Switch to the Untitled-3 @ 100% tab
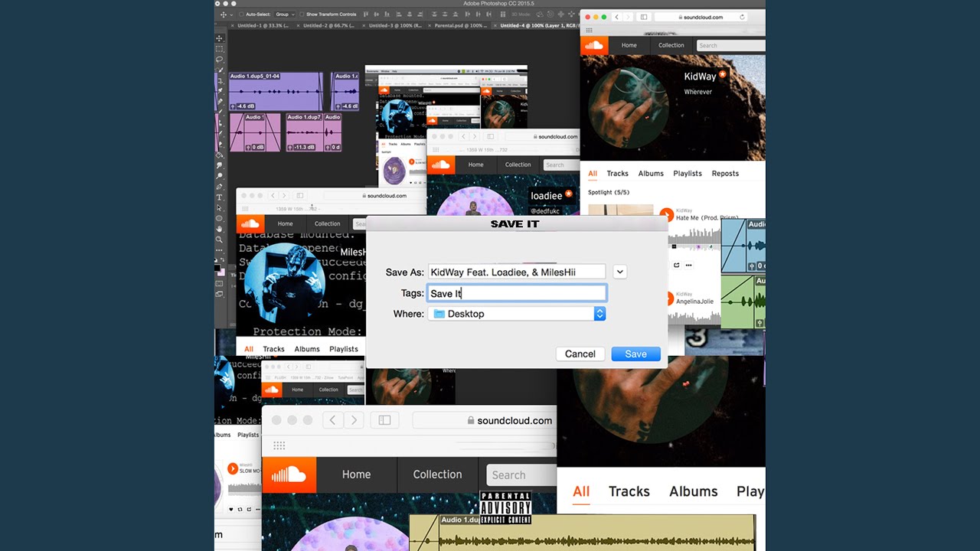Image resolution: width=980 pixels, height=551 pixels. point(395,25)
